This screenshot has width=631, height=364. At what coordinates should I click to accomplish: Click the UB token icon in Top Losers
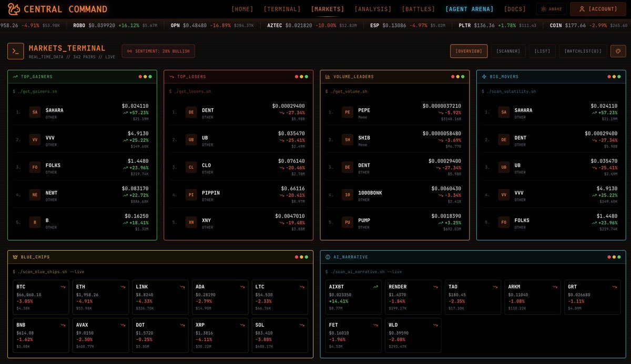tap(191, 139)
